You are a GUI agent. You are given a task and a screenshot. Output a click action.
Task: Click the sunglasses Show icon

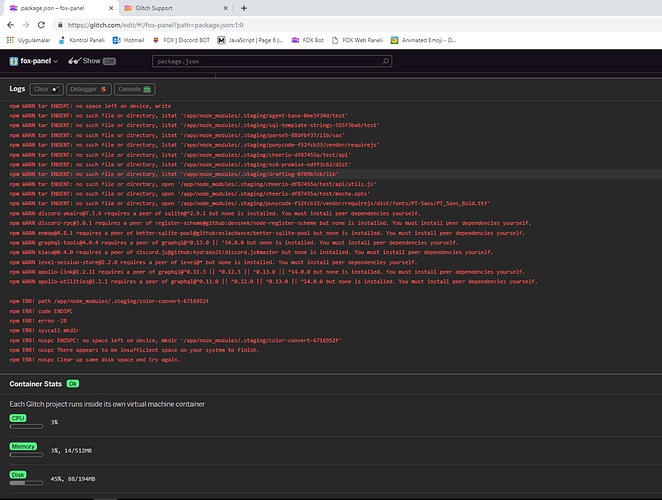pos(74,61)
